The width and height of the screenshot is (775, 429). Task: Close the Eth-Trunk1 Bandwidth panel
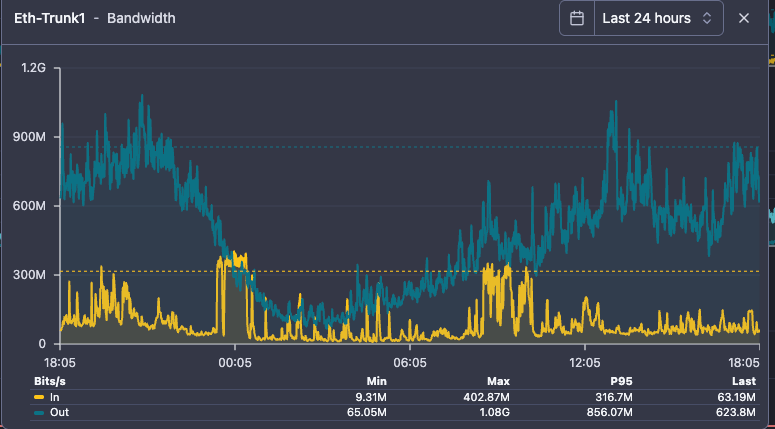(x=743, y=18)
